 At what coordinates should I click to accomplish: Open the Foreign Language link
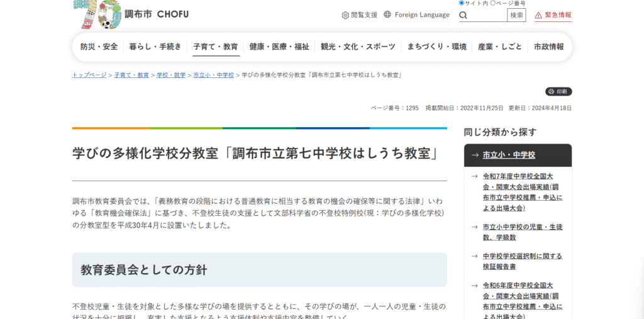tap(417, 15)
